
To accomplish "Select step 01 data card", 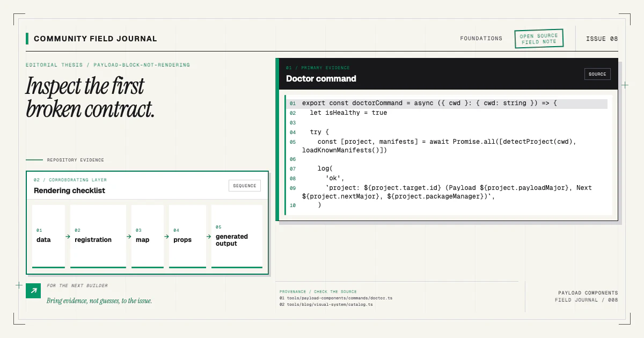I will (48, 236).
